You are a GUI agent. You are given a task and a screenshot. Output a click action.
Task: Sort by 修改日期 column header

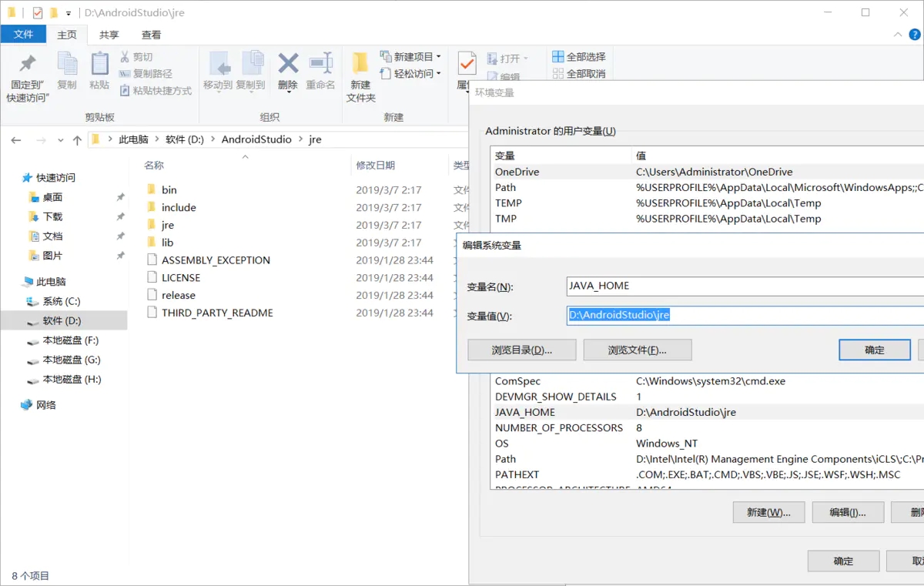point(376,165)
